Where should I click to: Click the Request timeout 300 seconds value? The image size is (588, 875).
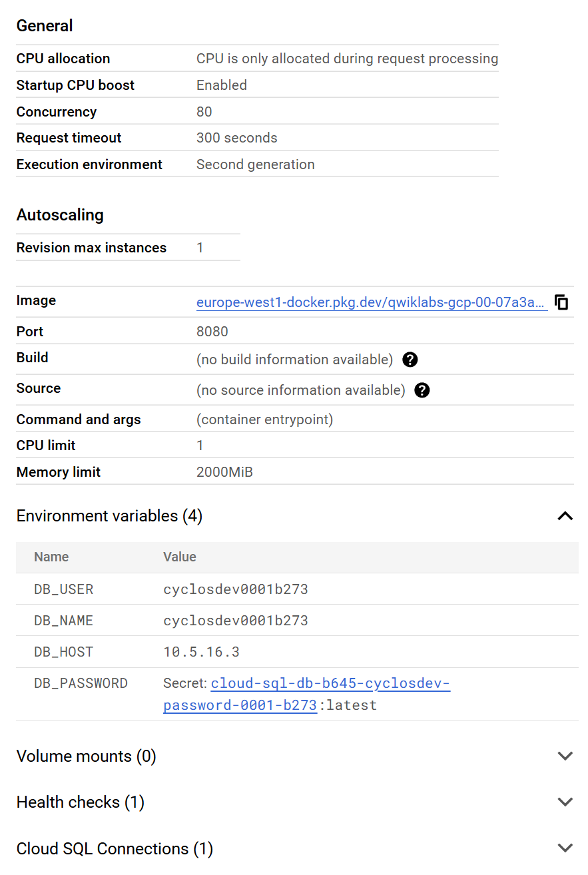(237, 138)
